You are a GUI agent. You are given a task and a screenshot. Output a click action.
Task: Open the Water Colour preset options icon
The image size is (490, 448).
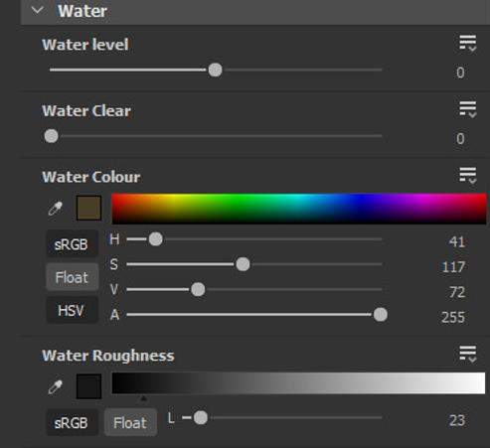pos(468,175)
